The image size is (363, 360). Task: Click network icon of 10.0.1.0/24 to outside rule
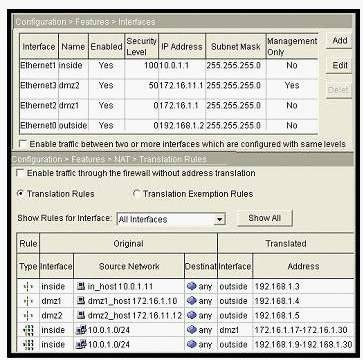[x=81, y=344]
